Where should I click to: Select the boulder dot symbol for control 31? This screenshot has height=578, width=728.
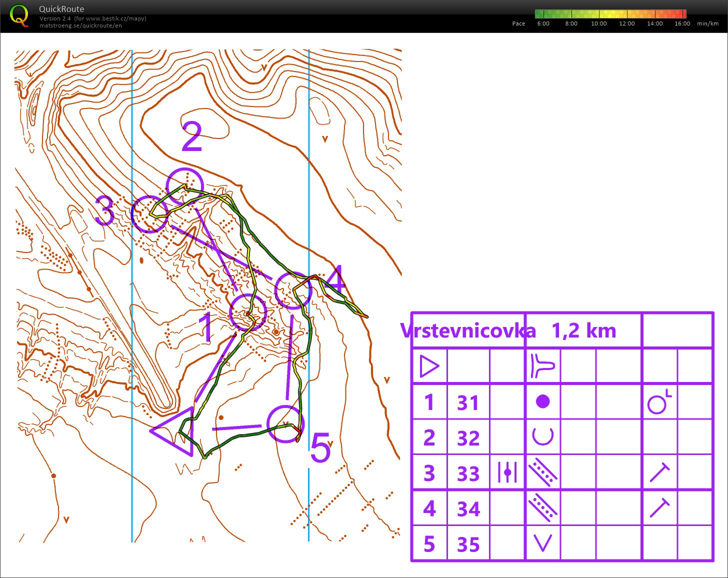tap(542, 401)
